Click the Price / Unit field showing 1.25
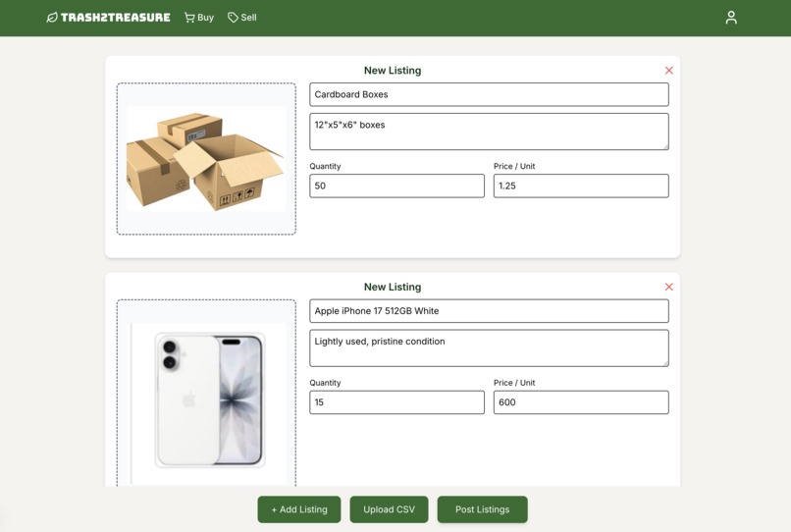 (x=581, y=186)
